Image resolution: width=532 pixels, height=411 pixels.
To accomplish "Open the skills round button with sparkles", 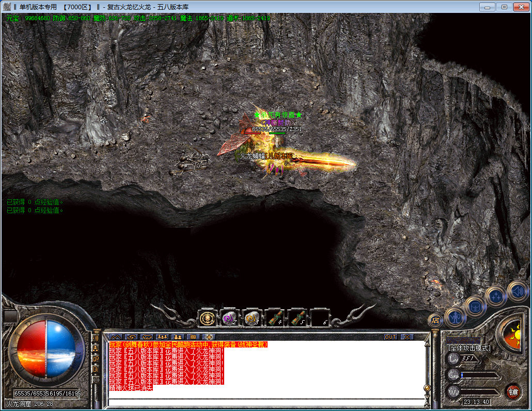I will [x=495, y=296].
